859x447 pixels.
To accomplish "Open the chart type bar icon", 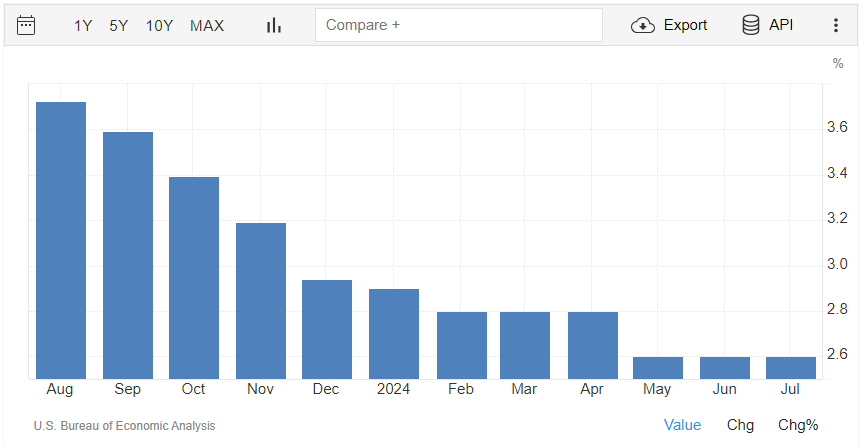I will click(274, 25).
